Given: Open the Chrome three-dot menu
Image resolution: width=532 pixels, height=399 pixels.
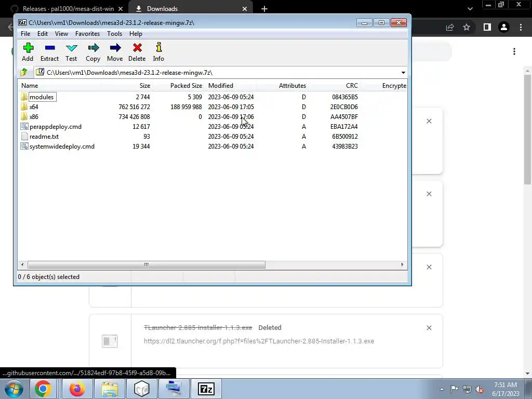Looking at the screenshot, I should pos(521,27).
